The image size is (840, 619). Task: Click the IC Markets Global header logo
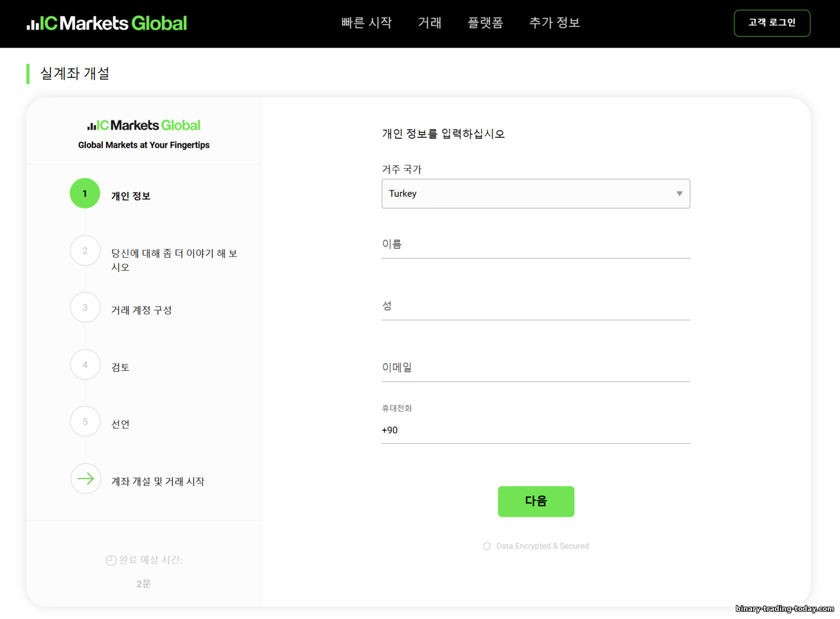(x=107, y=24)
